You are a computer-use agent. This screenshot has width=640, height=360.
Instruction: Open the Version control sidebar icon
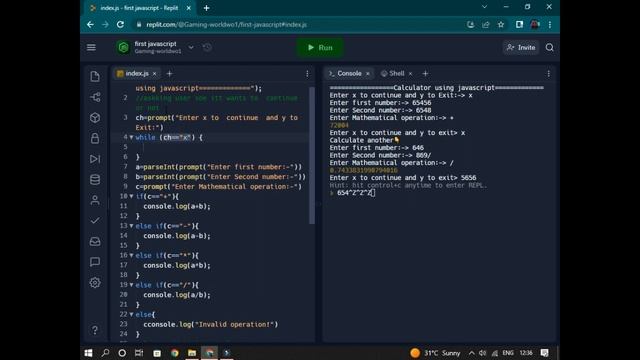click(95, 97)
